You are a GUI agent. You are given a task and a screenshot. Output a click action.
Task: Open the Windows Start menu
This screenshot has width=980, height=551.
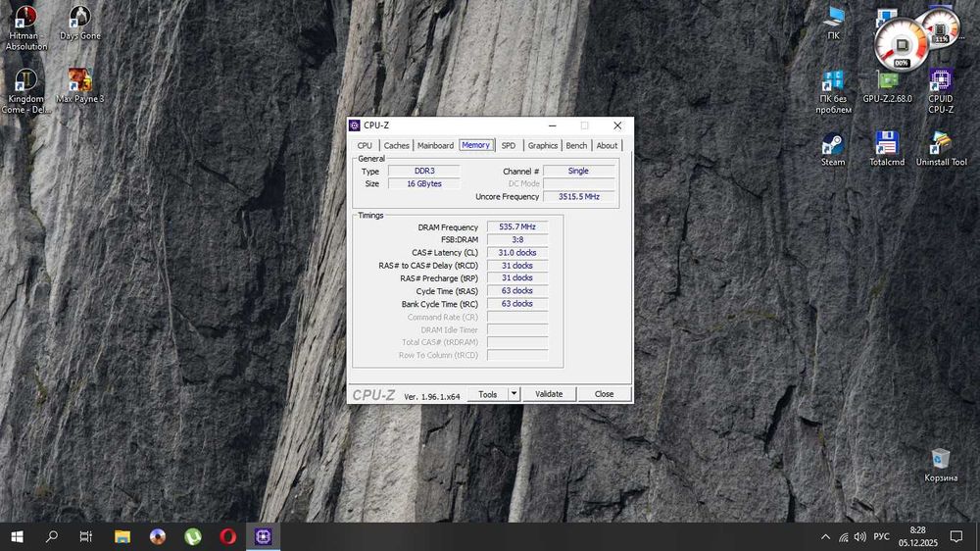(x=17, y=536)
